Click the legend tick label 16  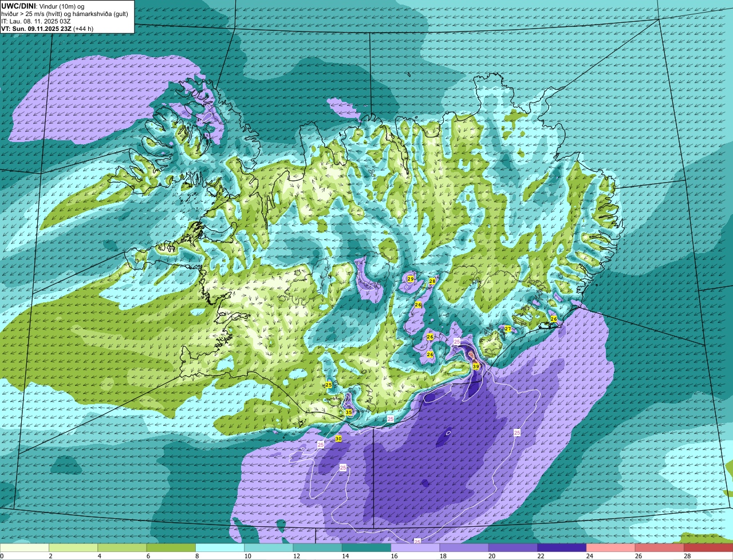click(x=394, y=556)
